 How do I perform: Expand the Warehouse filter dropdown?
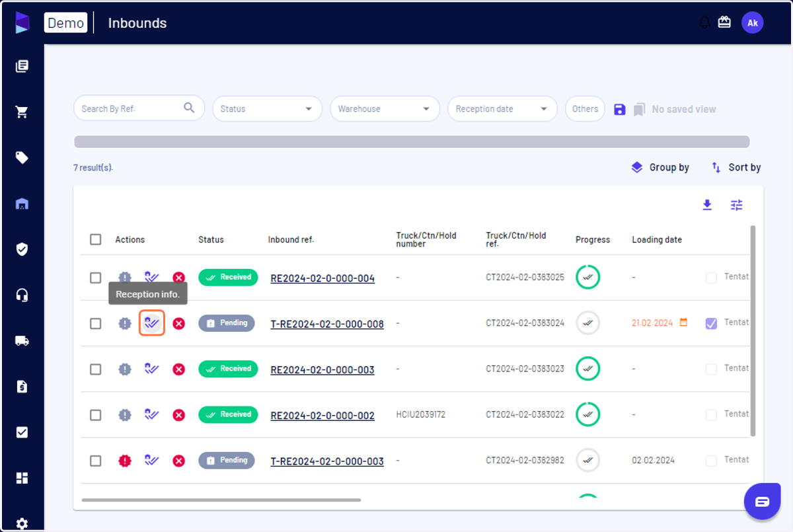coord(385,109)
